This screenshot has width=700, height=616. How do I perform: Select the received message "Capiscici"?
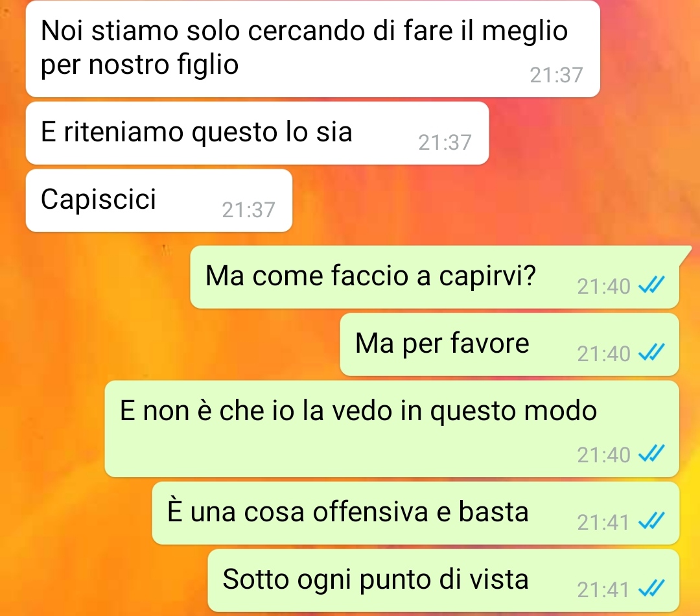pyautogui.click(x=159, y=200)
